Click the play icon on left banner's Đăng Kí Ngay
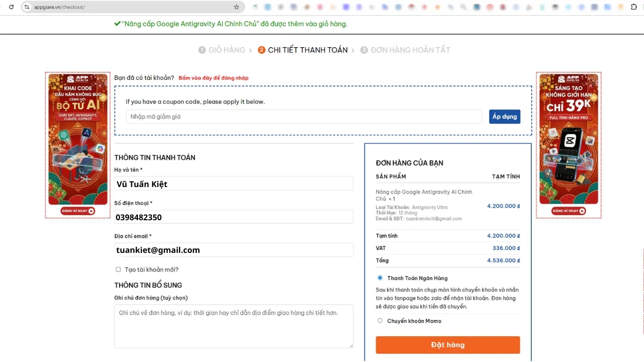 click(x=91, y=211)
